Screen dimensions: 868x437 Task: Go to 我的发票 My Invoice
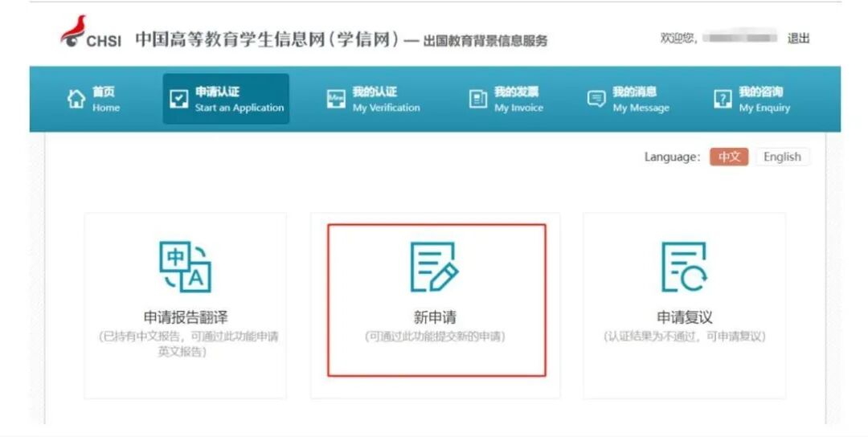(x=506, y=100)
